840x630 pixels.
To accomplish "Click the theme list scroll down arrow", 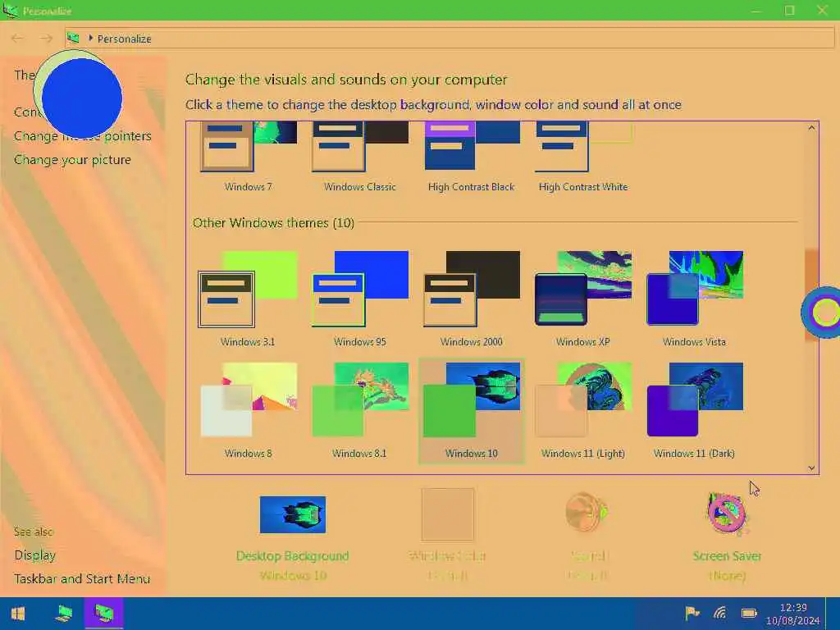I will point(811,468).
